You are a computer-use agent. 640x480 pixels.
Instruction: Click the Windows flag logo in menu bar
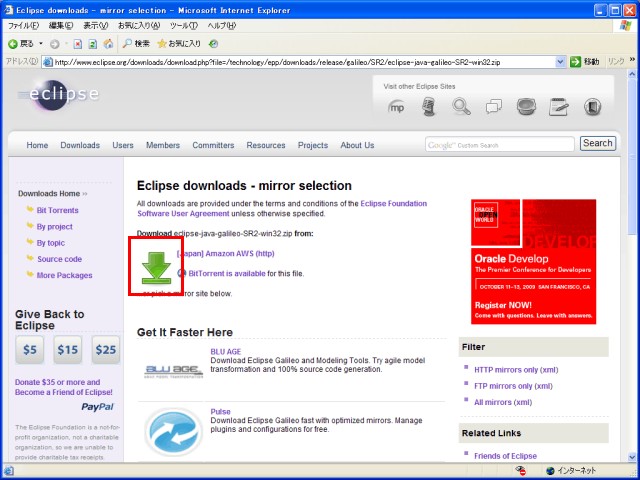(x=625, y=25)
